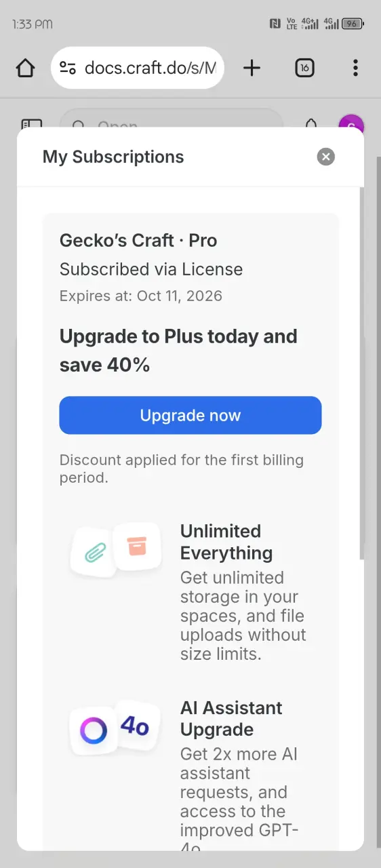Tap the AI assistant circle icon
This screenshot has width=381, height=868.
click(x=94, y=732)
